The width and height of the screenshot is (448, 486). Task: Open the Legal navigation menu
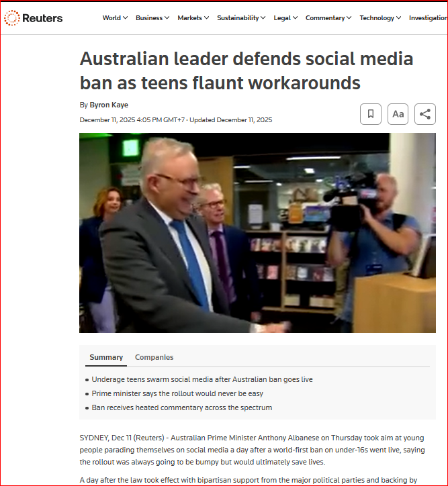pyautogui.click(x=285, y=18)
